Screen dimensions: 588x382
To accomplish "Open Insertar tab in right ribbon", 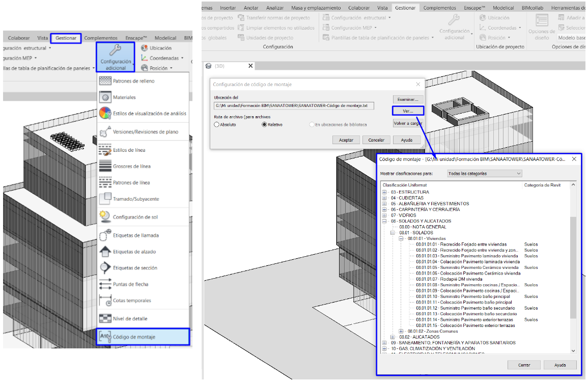I will [228, 8].
